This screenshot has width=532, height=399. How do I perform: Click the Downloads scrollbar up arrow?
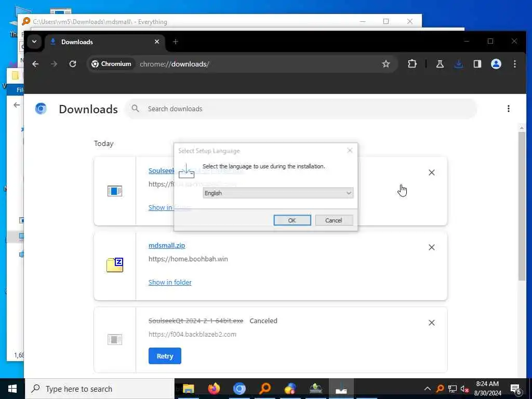tap(522, 128)
